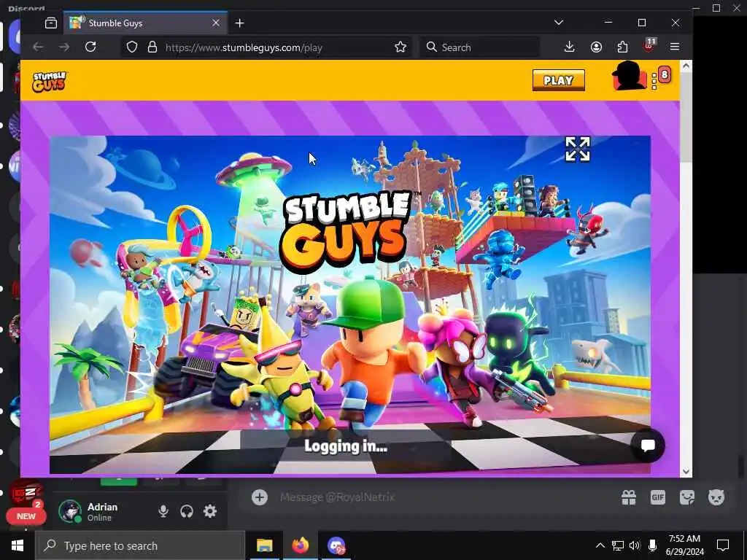
Task: Open the extensions puzzle icon
Action: 622,47
